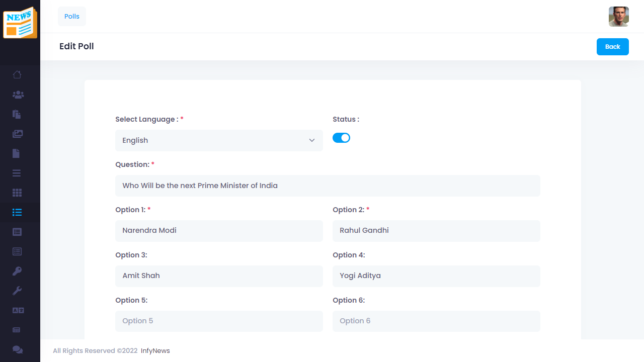Open the chat comments icon in sidebar
This screenshot has width=644, height=362.
point(17,349)
